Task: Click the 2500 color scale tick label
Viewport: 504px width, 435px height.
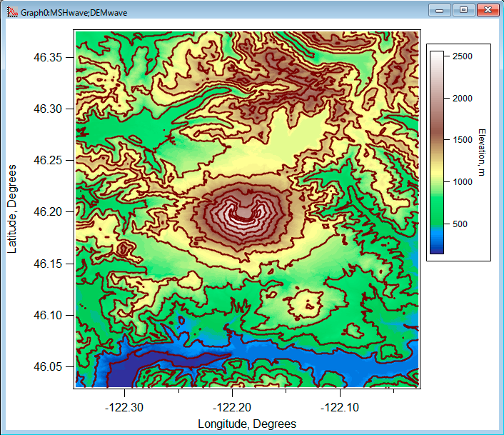Action: tap(462, 56)
